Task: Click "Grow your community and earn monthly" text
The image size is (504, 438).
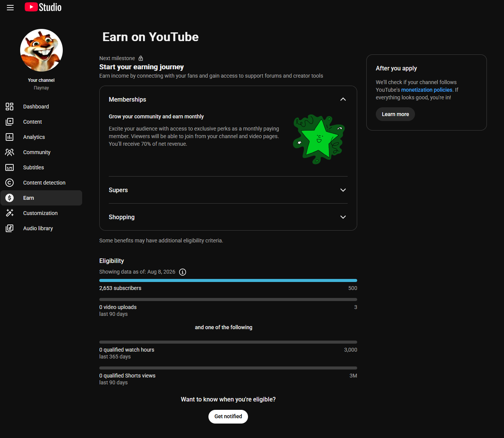Action: 156,116
